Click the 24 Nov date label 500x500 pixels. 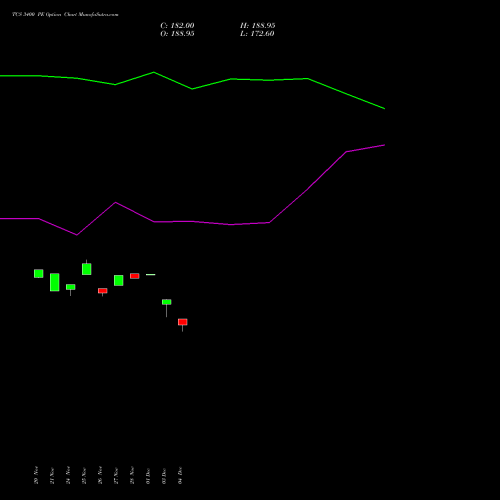coord(68,475)
